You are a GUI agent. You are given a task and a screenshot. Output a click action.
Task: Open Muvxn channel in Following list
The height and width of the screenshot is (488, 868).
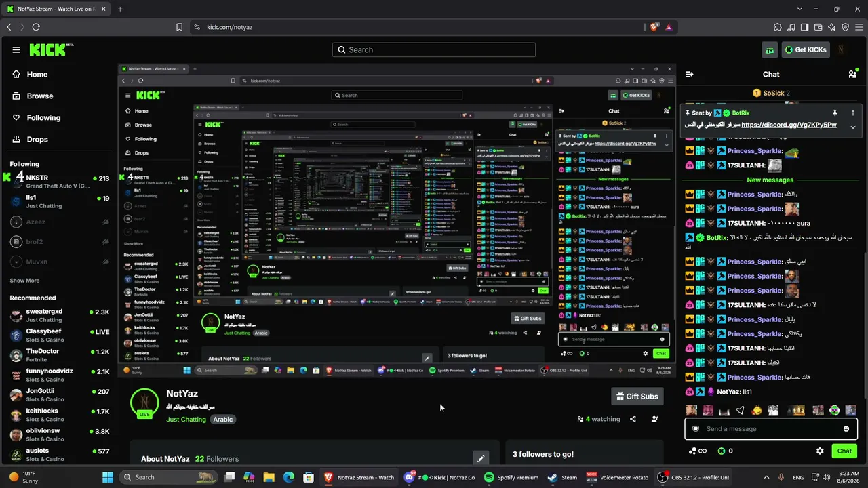[x=60, y=261]
